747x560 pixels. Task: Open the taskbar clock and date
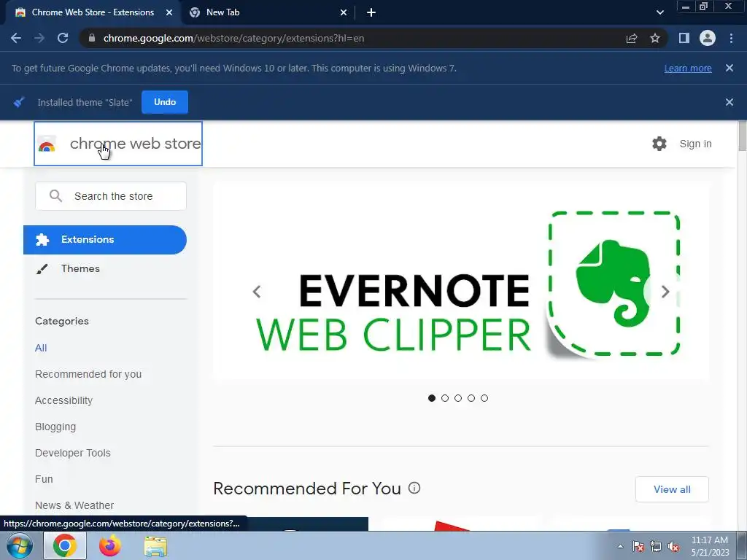[x=710, y=546]
